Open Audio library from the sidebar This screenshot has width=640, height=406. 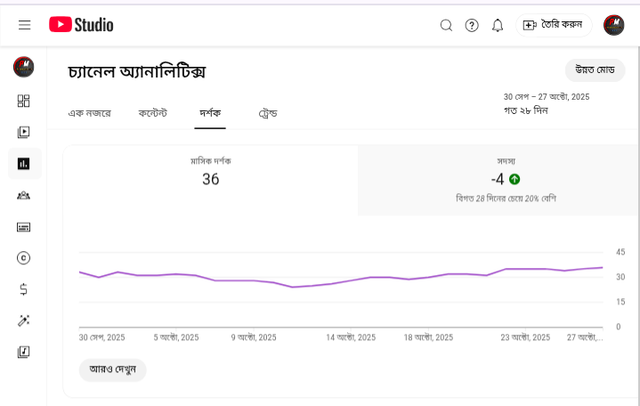(24, 352)
